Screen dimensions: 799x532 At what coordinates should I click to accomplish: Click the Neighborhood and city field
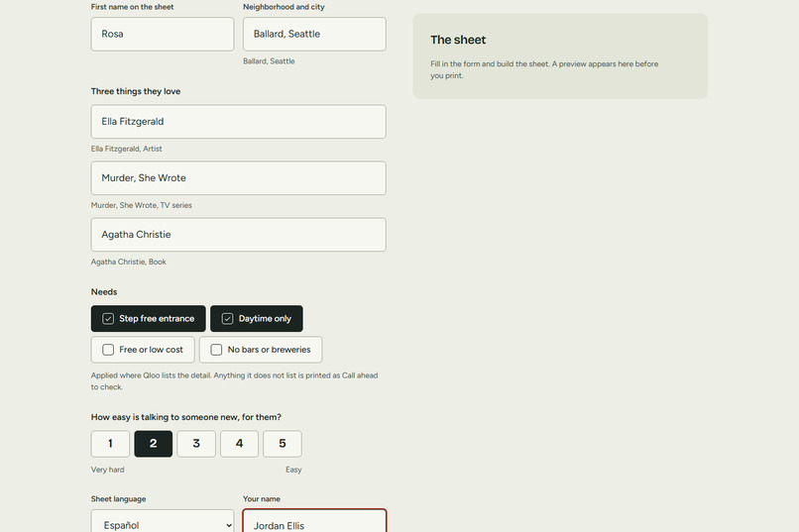pos(314,34)
